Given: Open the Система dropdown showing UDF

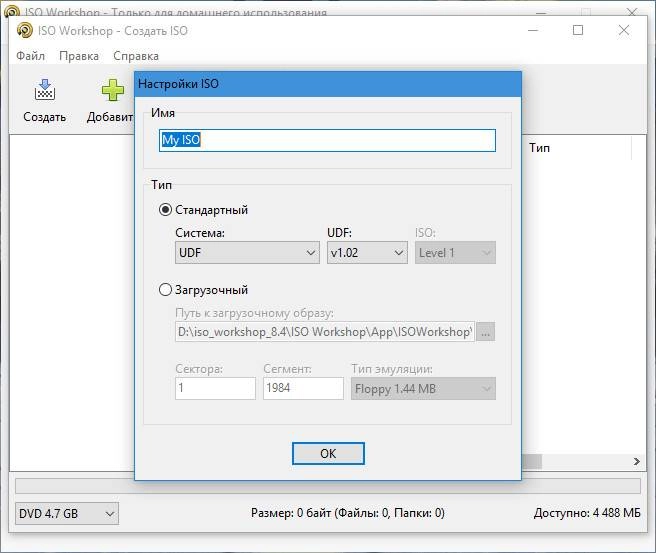Looking at the screenshot, I should click(x=247, y=253).
